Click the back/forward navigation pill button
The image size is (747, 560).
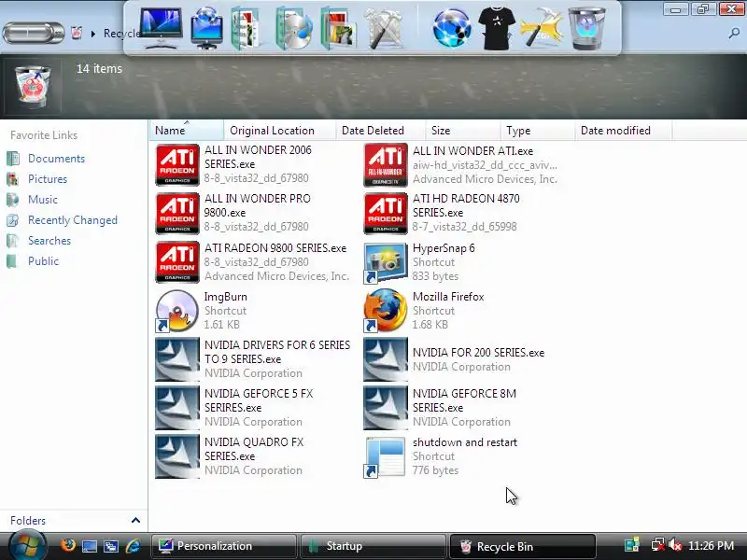pos(34,33)
